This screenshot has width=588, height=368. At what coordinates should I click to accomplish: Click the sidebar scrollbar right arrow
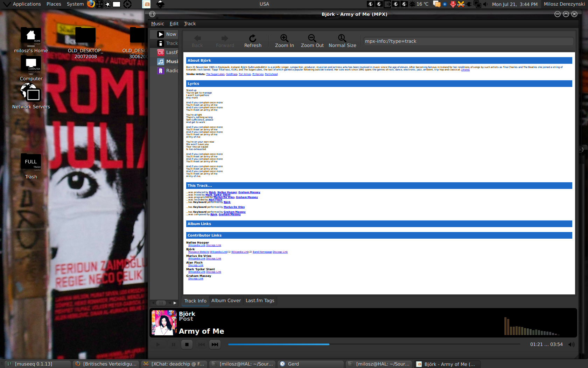pos(175,303)
